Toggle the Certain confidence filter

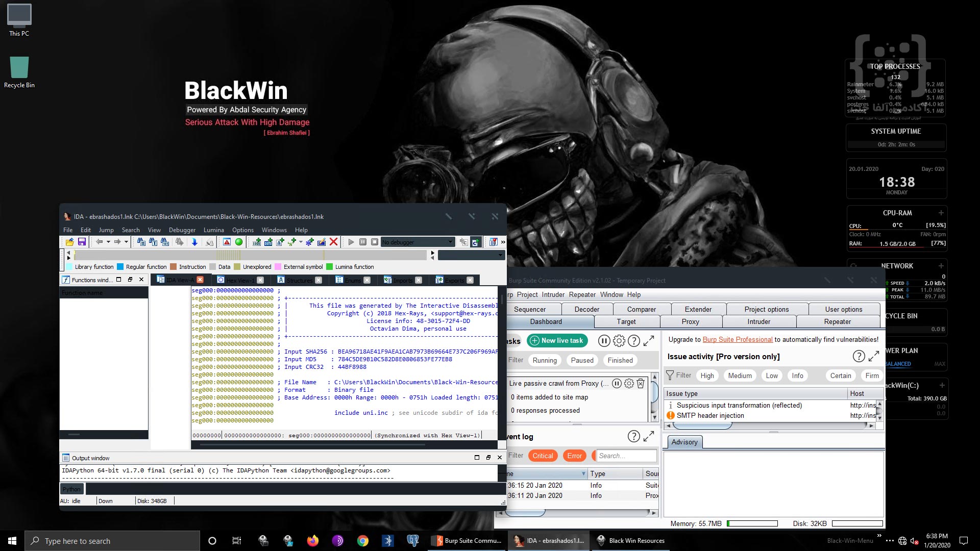(x=841, y=375)
